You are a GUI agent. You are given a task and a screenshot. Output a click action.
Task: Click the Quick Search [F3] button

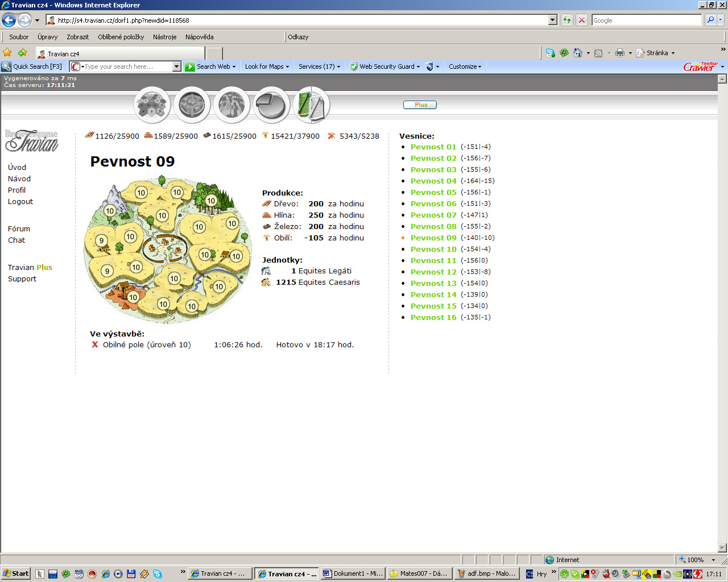pos(32,66)
